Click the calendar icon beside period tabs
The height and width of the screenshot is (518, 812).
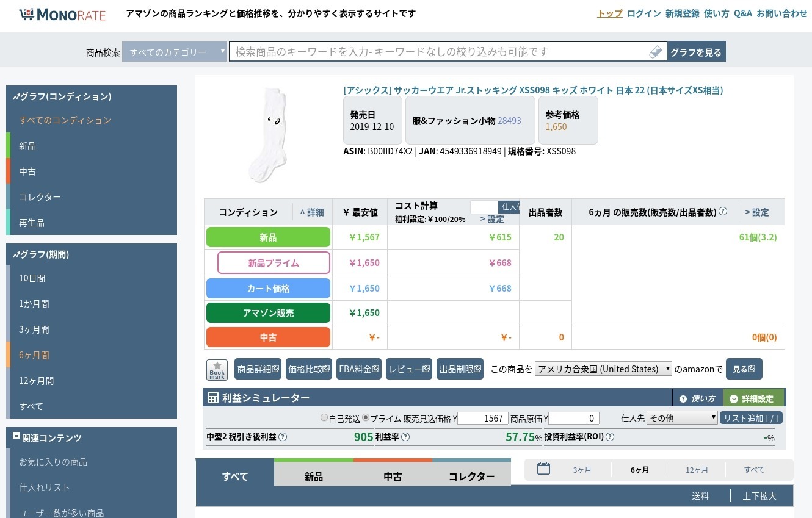pos(543,469)
